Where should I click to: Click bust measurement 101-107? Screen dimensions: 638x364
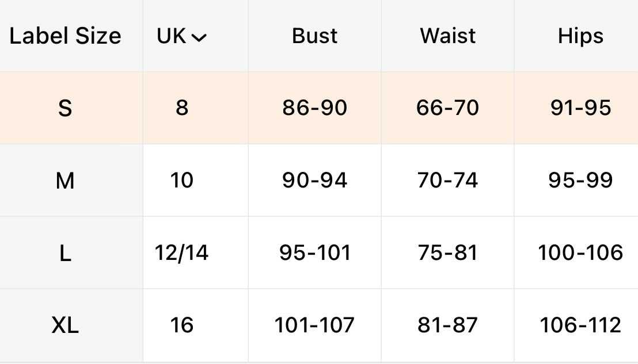coord(315,325)
